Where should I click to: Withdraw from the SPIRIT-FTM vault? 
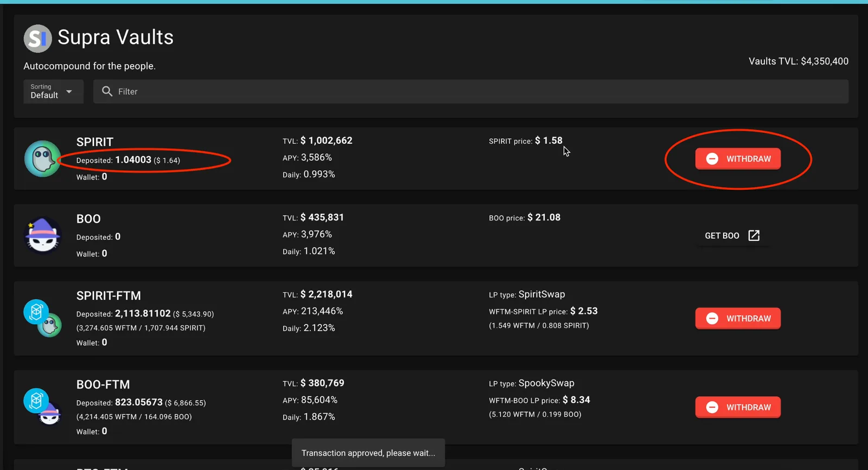point(738,318)
